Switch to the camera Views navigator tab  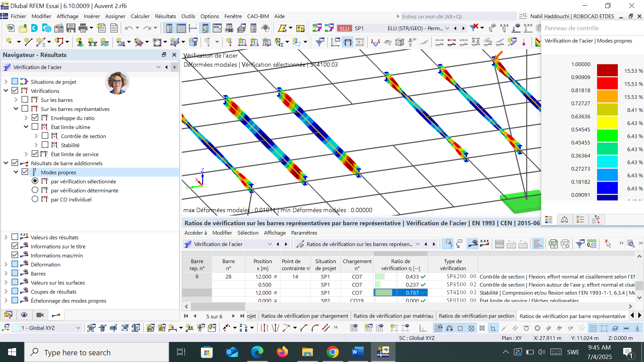tap(40, 315)
